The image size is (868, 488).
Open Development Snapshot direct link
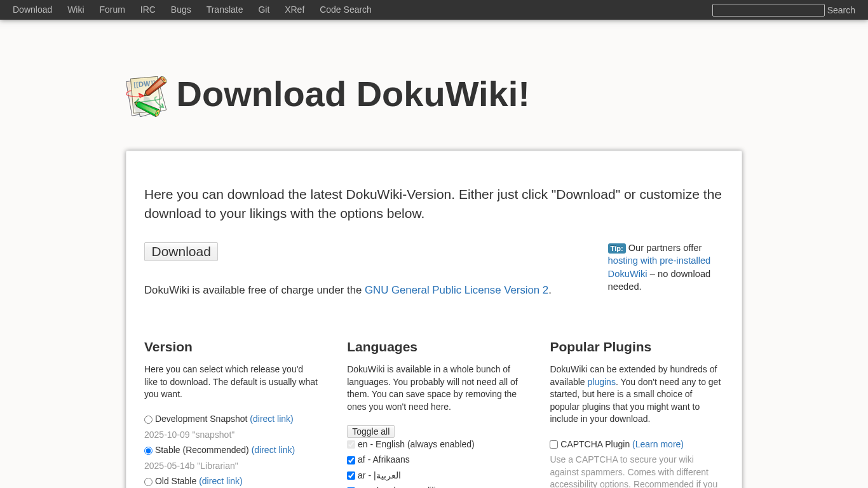271,419
